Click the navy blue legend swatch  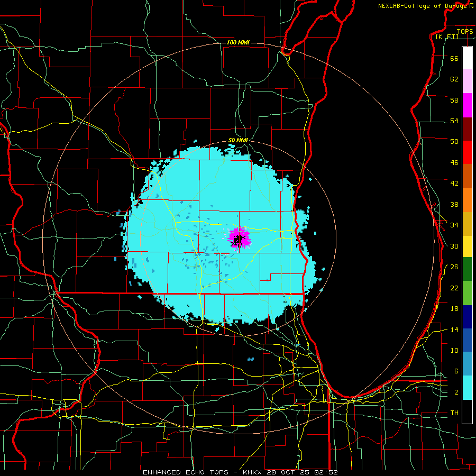tap(467, 317)
